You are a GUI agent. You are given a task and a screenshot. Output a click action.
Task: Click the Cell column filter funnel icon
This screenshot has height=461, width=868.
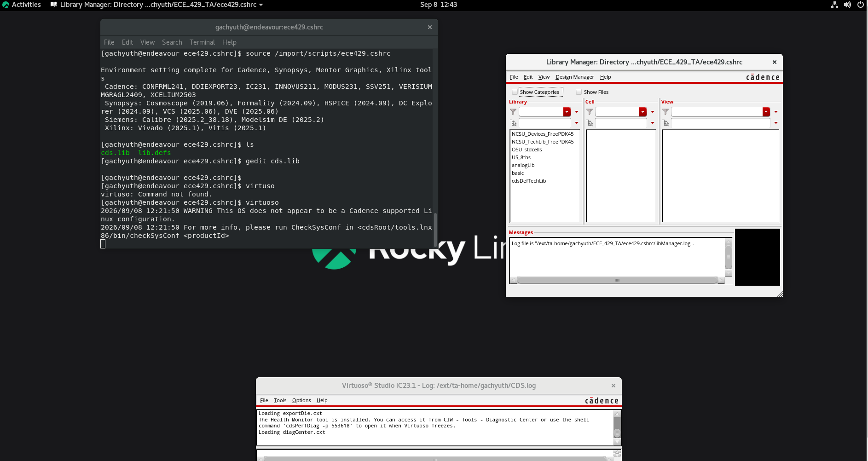[590, 112]
